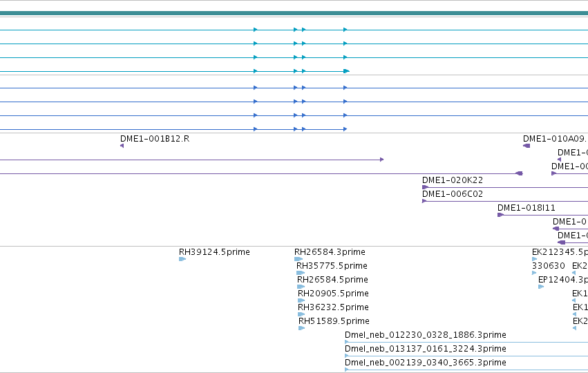Viewport: 588px width, 373px height.
Task: Click the DME1-006C02 feature label
Action: 453,194
